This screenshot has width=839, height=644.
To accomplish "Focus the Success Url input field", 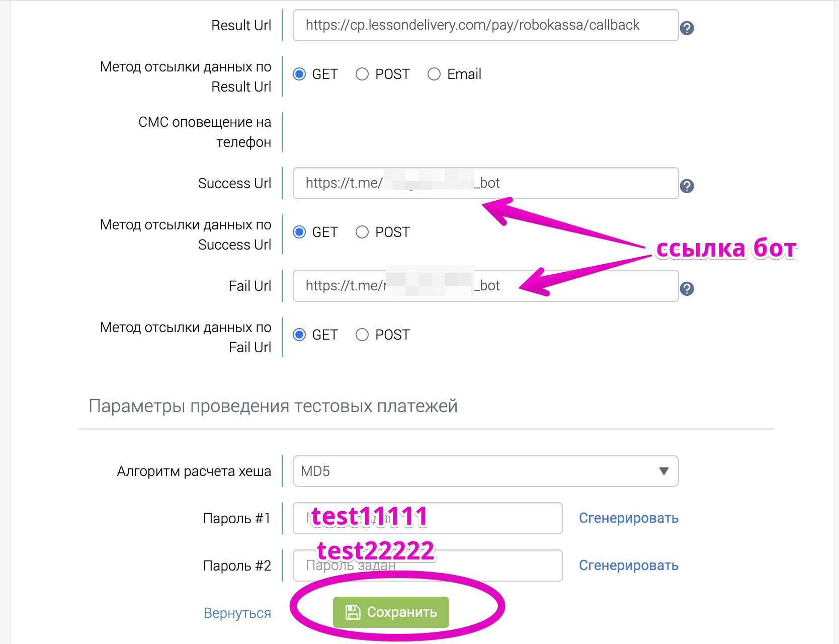I will (x=485, y=183).
